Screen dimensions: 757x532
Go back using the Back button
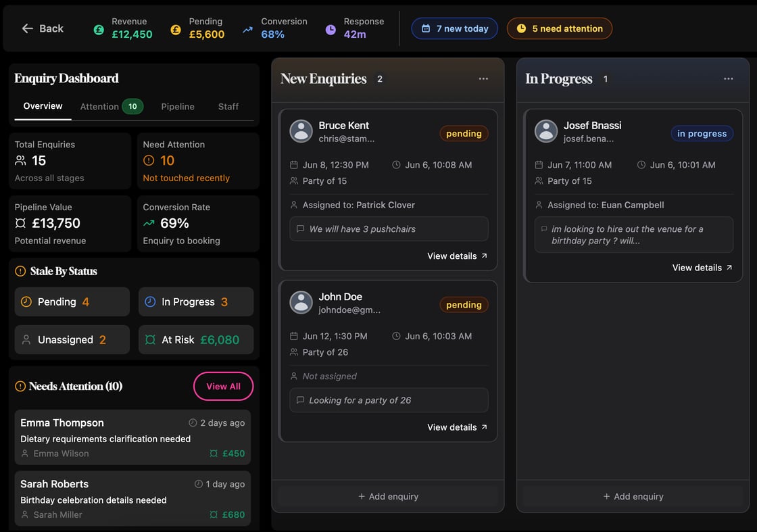click(x=43, y=28)
